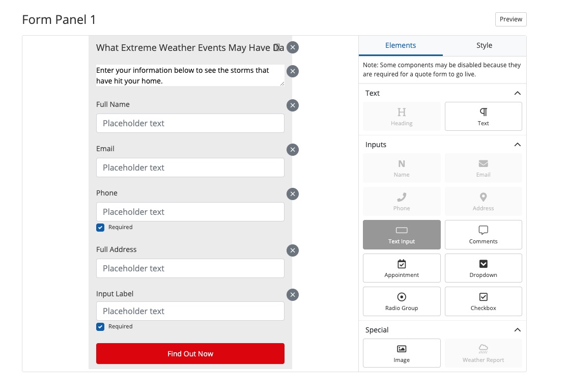This screenshot has height=392, width=567.
Task: Add a Comments input element
Action: [483, 235]
